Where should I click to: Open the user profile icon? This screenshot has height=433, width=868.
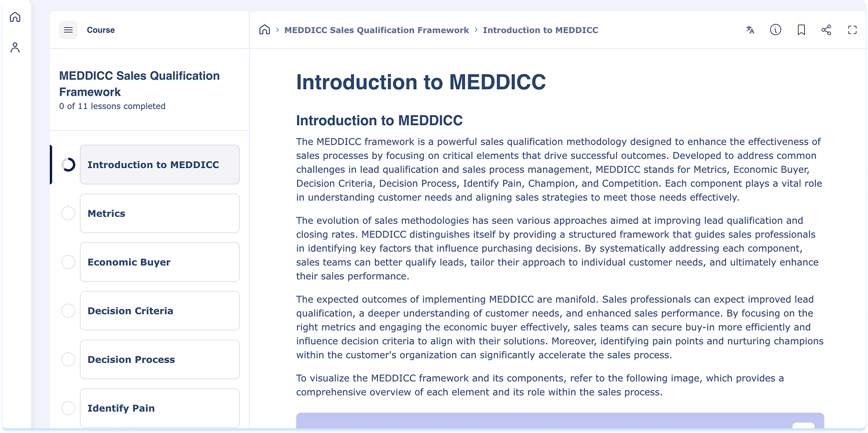[15, 48]
